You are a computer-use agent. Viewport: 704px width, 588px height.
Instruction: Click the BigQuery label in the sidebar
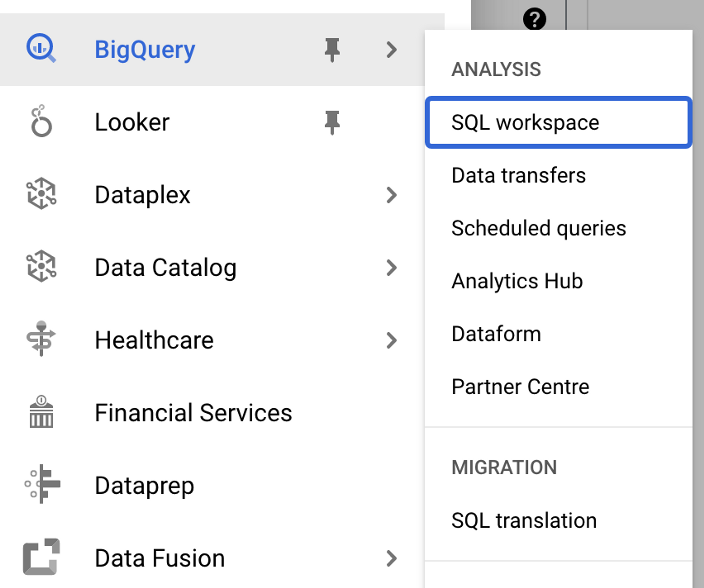click(x=145, y=50)
